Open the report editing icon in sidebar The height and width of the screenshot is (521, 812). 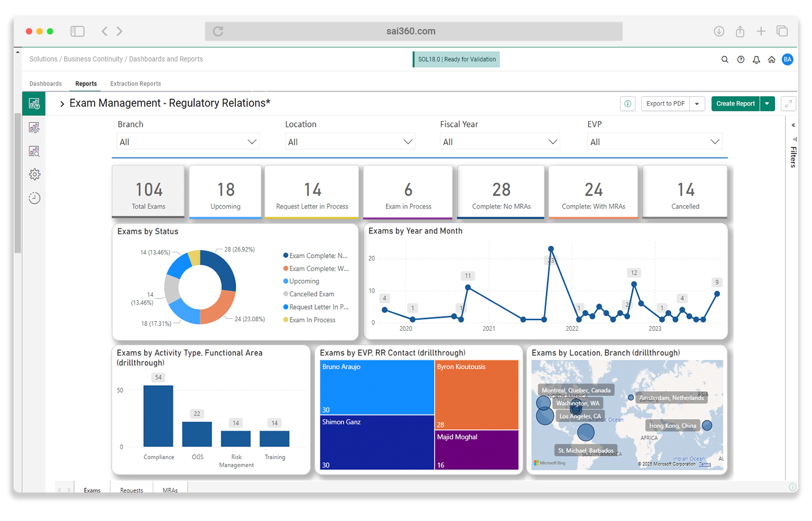click(34, 127)
